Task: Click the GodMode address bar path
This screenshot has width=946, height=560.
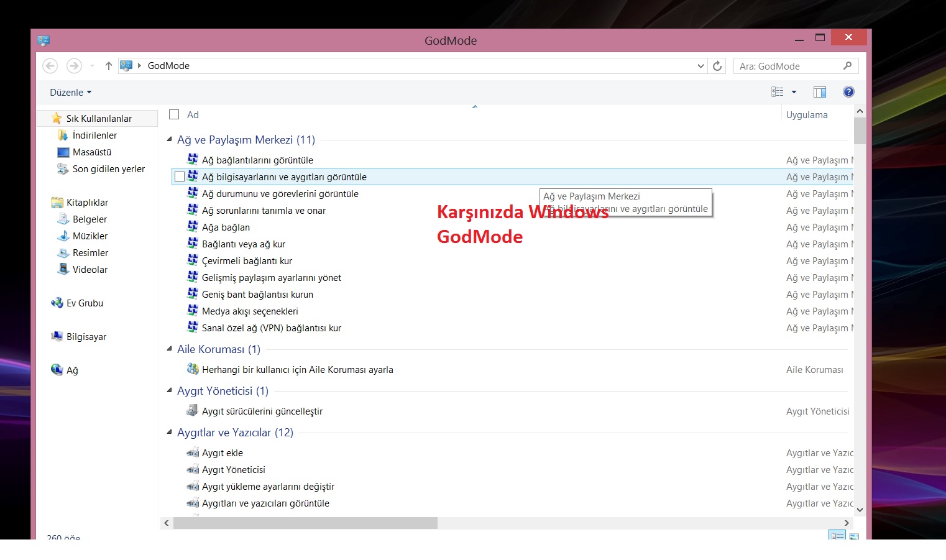Action: (x=168, y=66)
